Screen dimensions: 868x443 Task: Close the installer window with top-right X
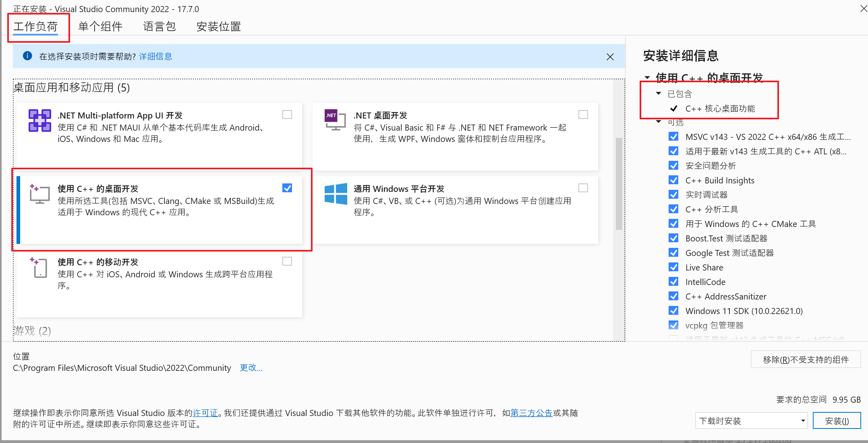point(864,8)
